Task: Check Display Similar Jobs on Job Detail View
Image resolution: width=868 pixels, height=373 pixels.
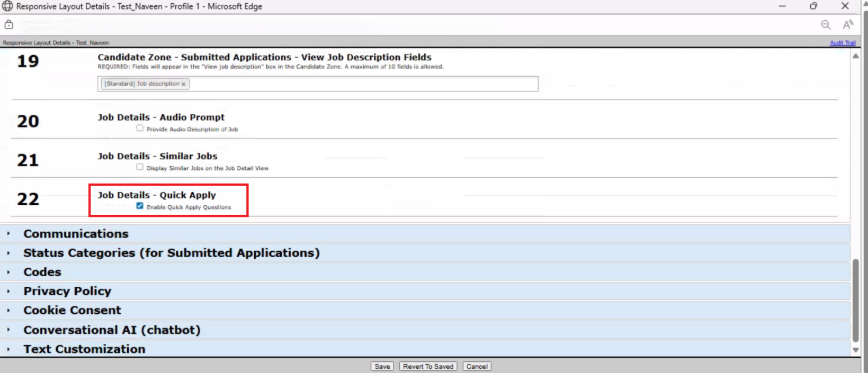Action: click(140, 167)
